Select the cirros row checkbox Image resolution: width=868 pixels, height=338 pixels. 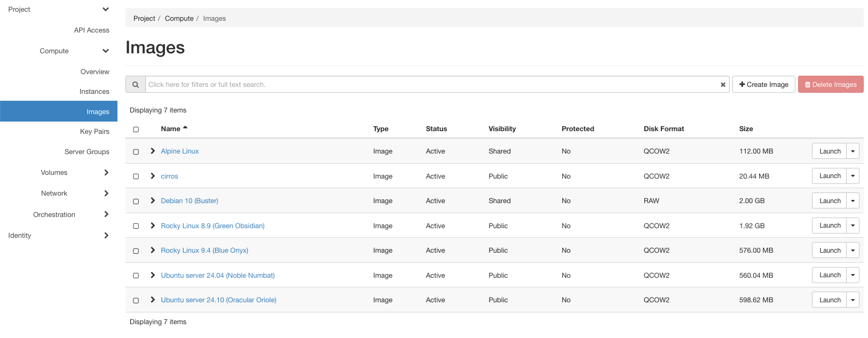point(136,176)
